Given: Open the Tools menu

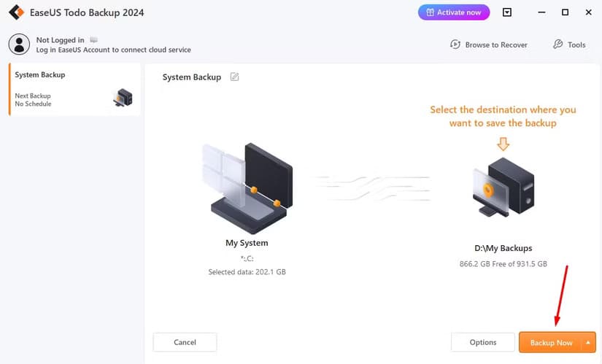Looking at the screenshot, I should 569,44.
